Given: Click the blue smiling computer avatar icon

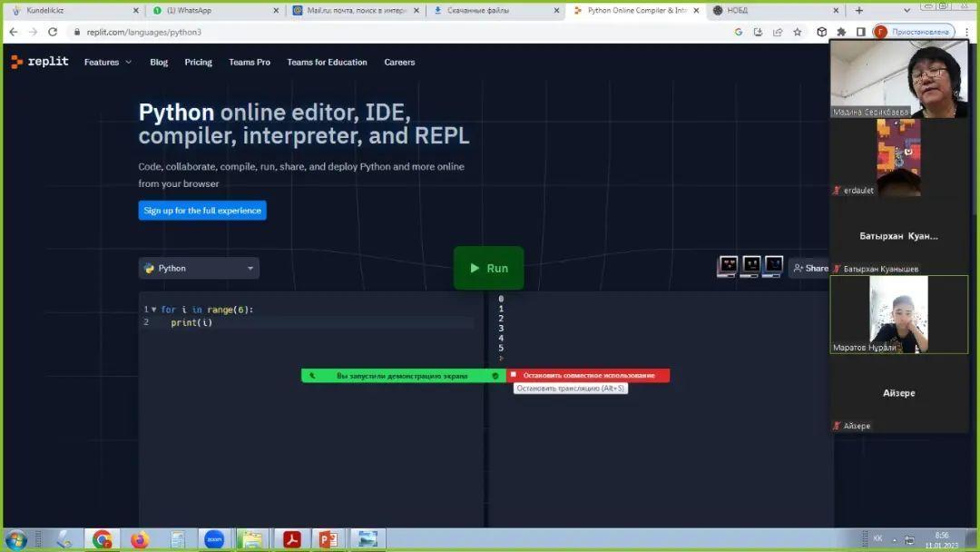Looking at the screenshot, I should pos(773,266).
